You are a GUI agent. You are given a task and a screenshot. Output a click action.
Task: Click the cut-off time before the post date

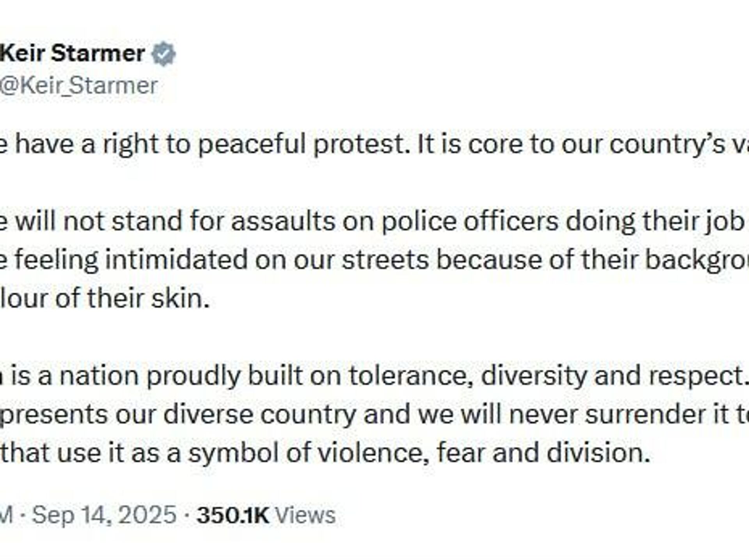coord(6,515)
